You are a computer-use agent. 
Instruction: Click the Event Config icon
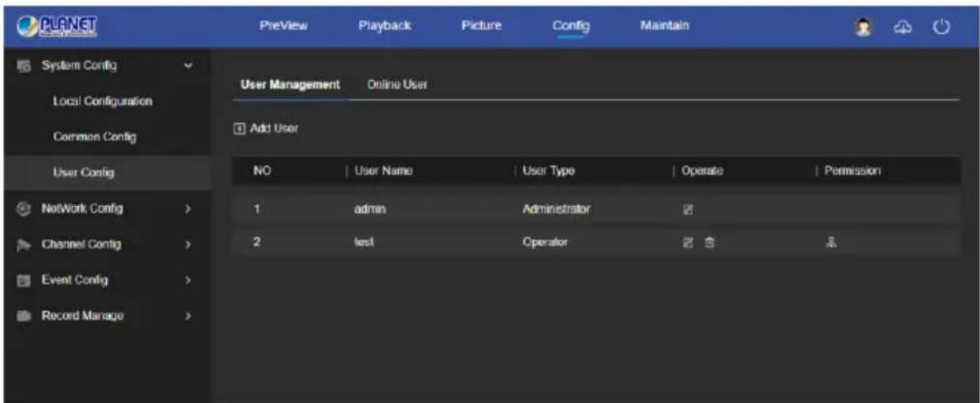coord(21,280)
